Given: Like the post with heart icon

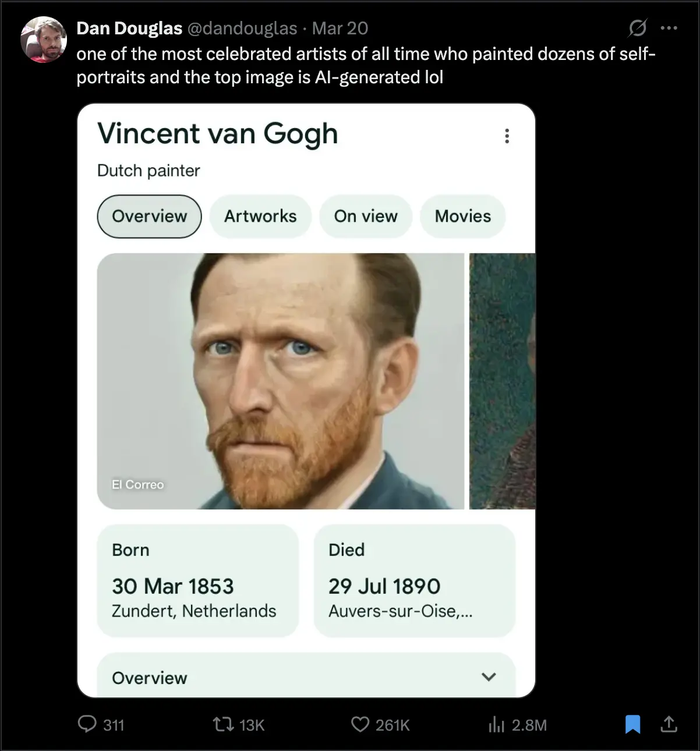Looking at the screenshot, I should click(360, 724).
